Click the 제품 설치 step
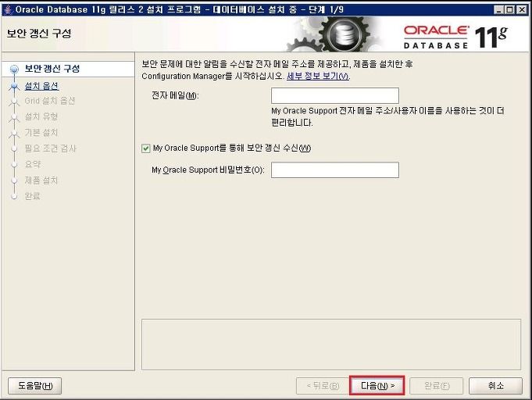 pos(41,180)
